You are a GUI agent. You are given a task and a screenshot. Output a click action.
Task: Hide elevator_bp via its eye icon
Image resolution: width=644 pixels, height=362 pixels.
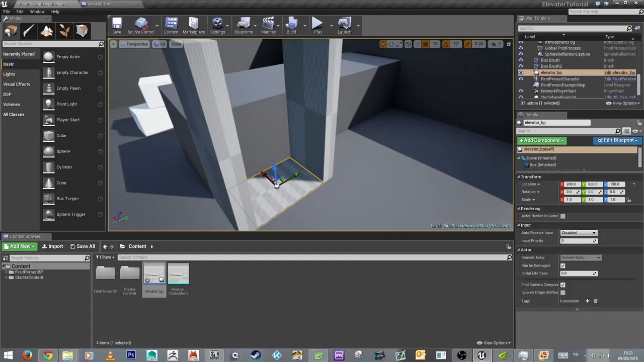point(521,72)
